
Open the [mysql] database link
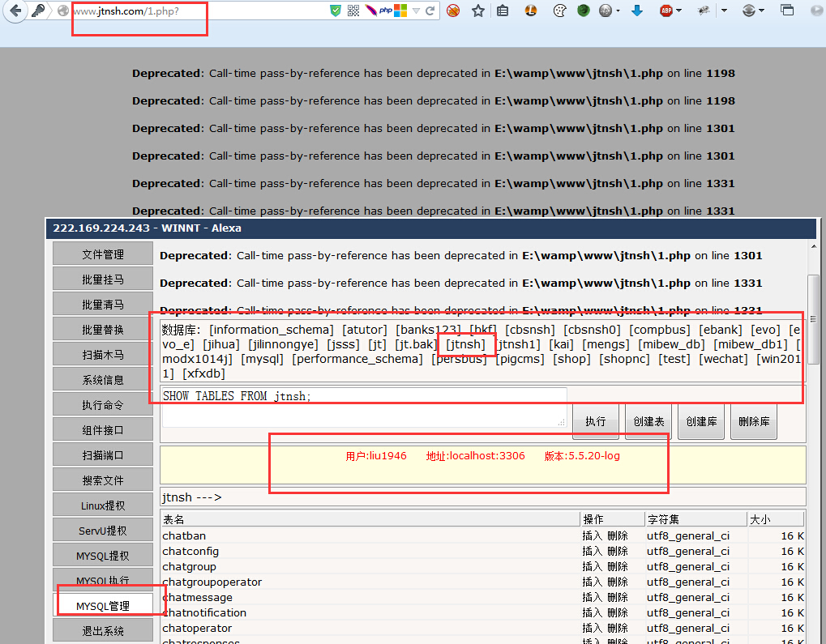263,359
